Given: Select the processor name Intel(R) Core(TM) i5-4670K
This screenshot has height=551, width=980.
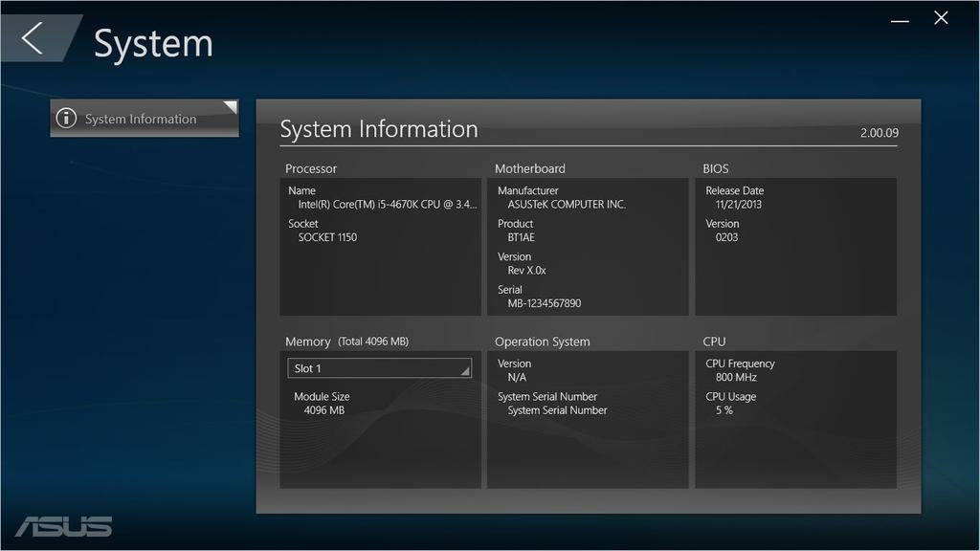Looking at the screenshot, I should point(387,205).
